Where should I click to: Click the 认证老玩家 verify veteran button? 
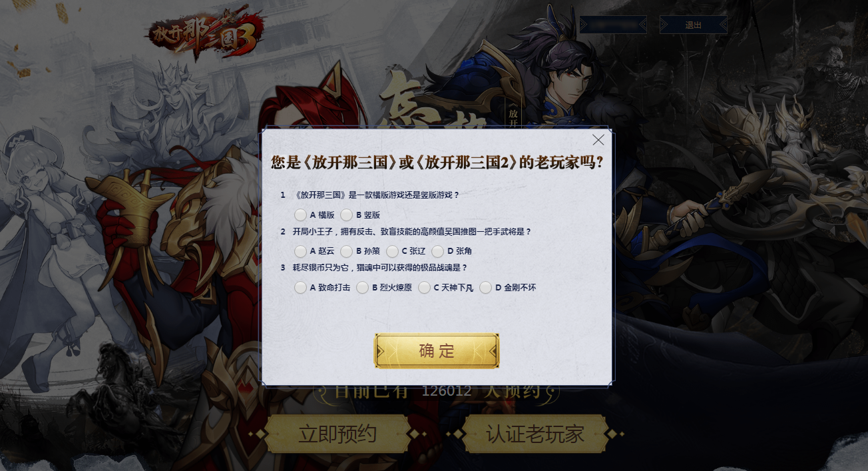click(x=535, y=434)
